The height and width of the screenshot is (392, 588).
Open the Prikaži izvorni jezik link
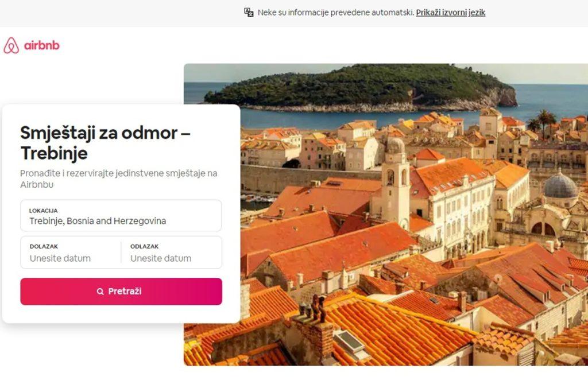click(x=450, y=13)
